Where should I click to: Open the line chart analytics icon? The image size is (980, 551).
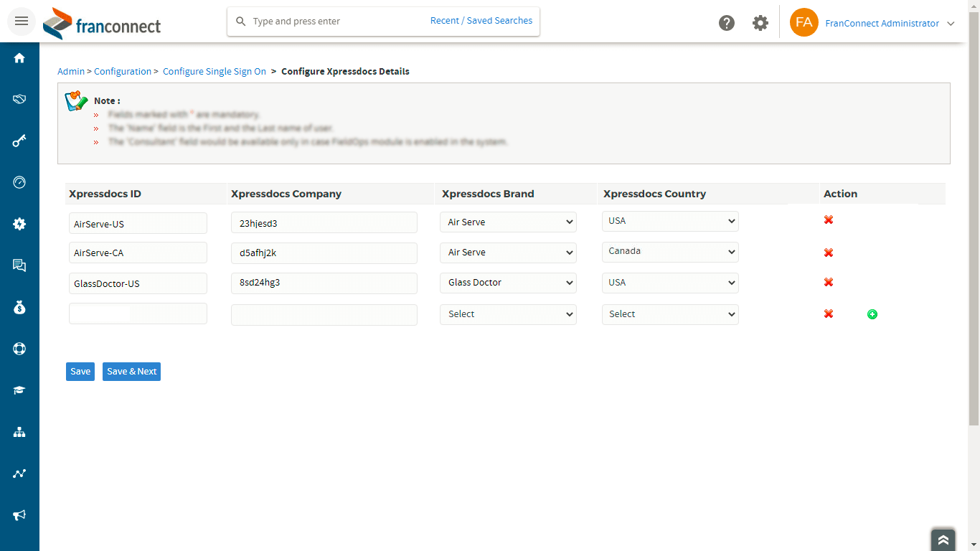tap(19, 474)
